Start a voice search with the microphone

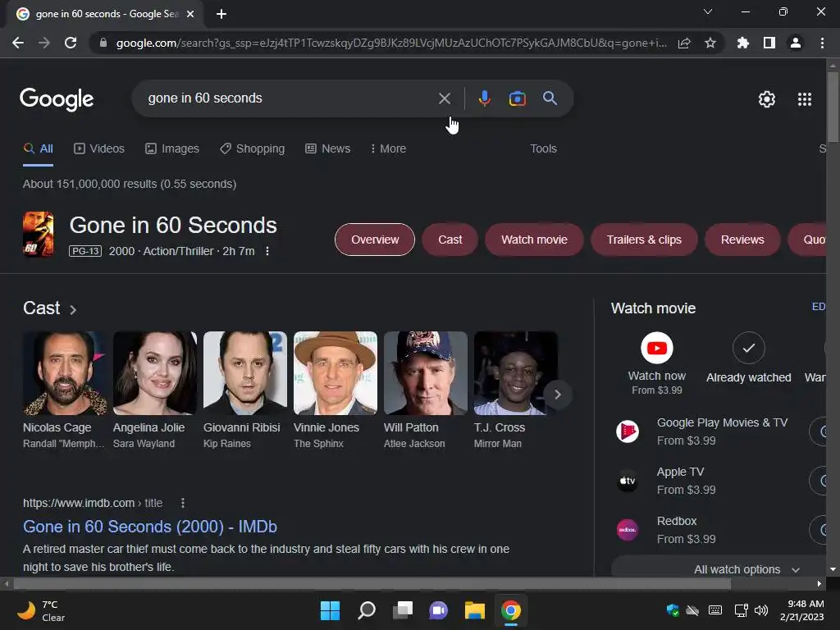click(x=484, y=98)
